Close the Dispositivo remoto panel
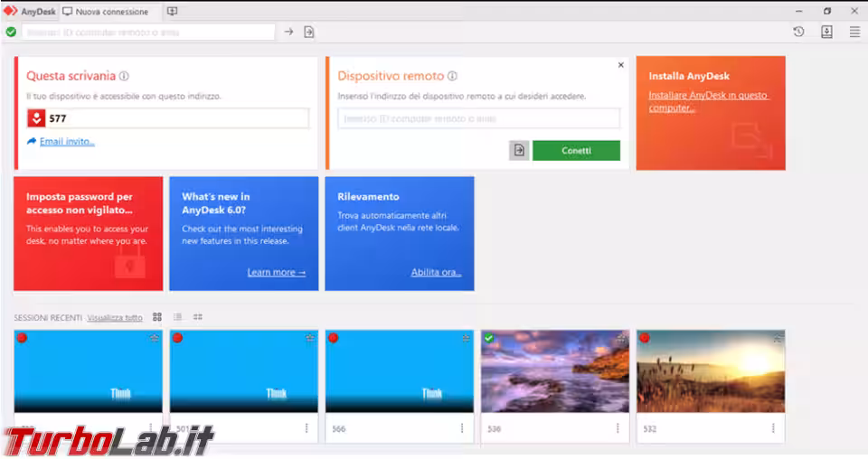868x459 pixels. pyautogui.click(x=620, y=65)
